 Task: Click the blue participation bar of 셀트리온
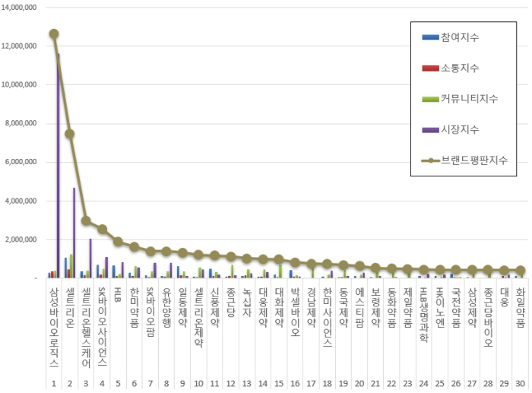(x=66, y=268)
